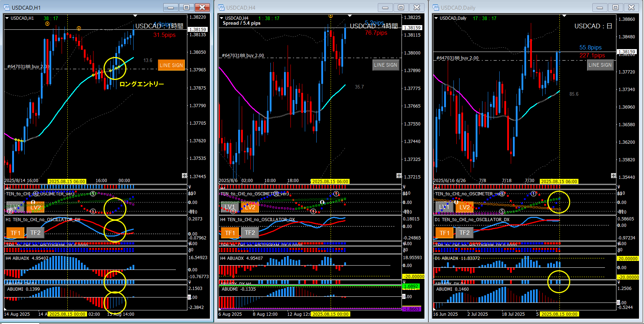Click the 2025.08.15 00:00 bottom label on H1
This screenshot has height=324, width=644.
(x=67, y=314)
